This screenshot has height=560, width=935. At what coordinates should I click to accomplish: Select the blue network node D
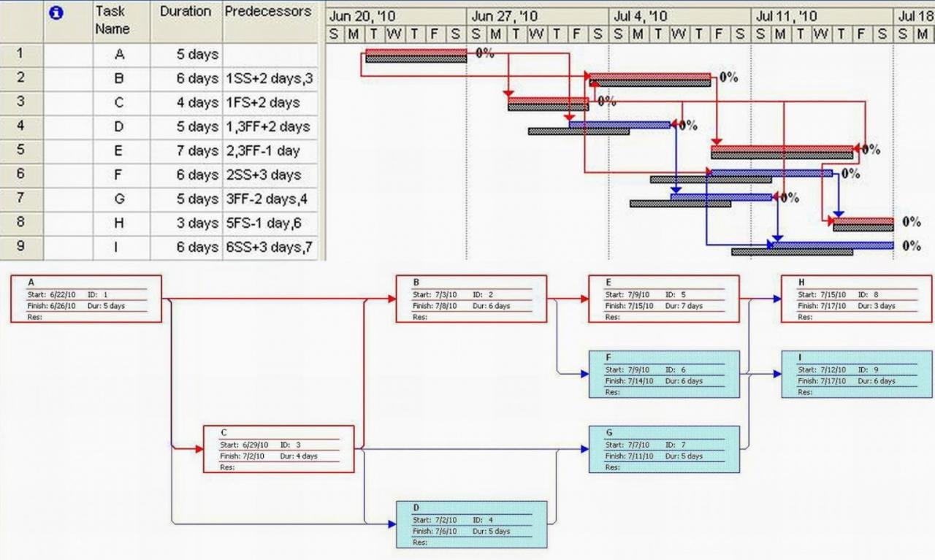(472, 524)
